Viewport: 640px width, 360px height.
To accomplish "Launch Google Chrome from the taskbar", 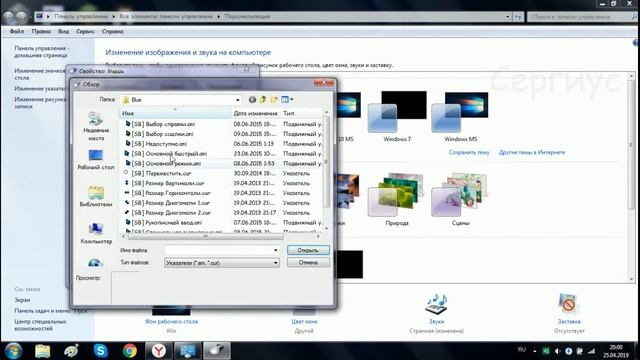I will click(x=130, y=351).
